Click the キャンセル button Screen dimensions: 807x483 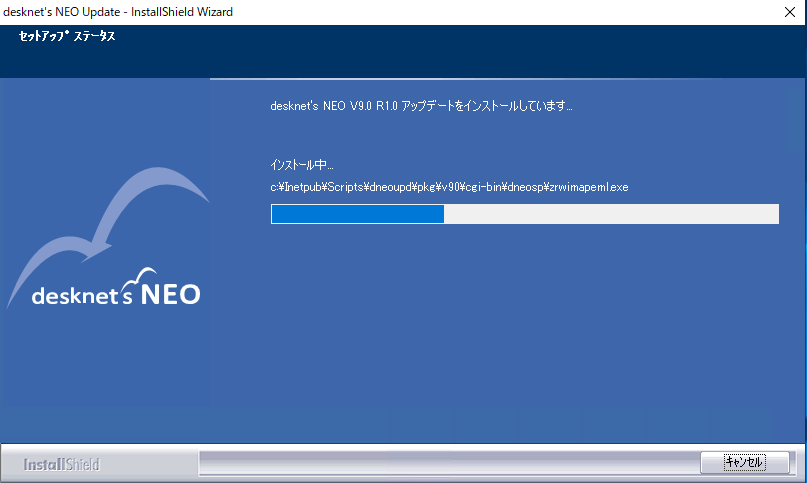(744, 462)
